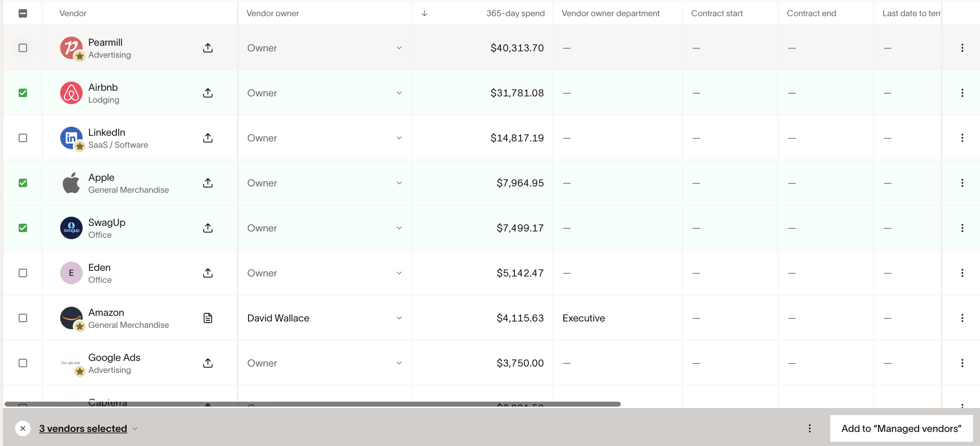
Task: Click Vendor owner department column header
Action: [x=611, y=13]
